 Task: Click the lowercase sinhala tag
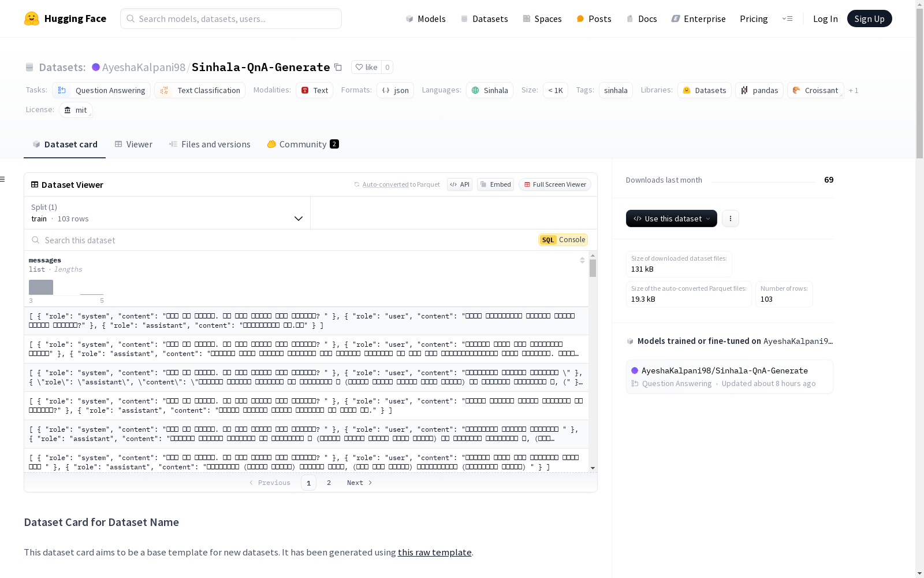pyautogui.click(x=616, y=90)
